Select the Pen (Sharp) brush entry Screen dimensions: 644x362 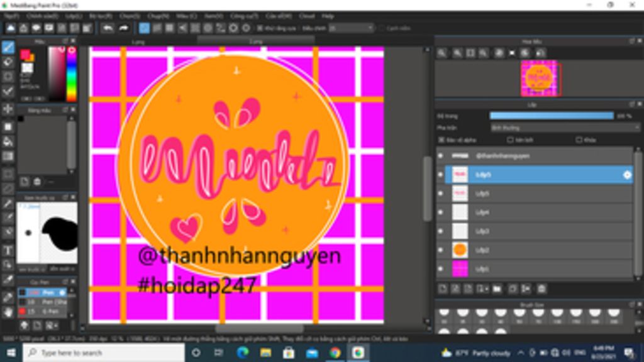[42, 302]
